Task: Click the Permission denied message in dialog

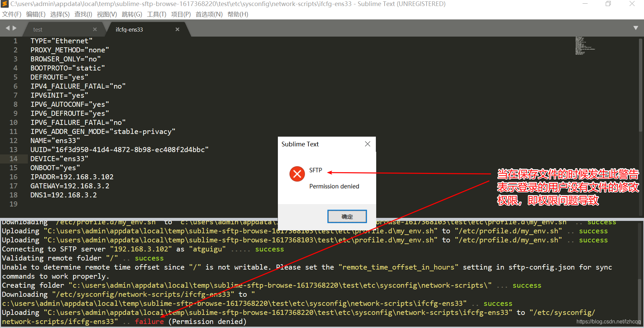Action: (334, 186)
